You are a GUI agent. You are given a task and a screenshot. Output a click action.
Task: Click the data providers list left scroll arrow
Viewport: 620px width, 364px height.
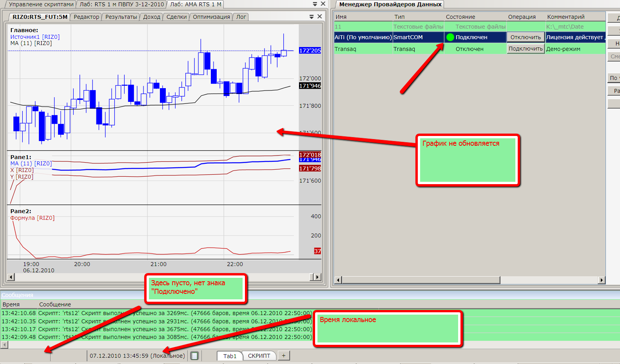(339, 280)
